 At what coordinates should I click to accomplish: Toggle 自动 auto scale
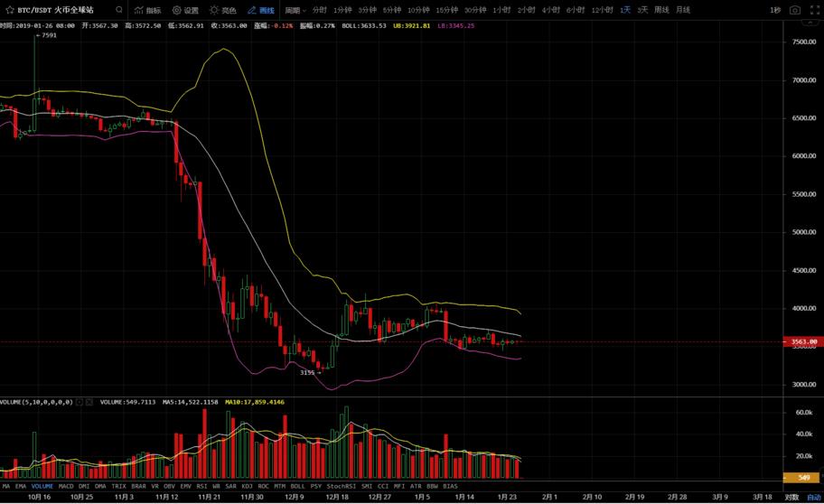(813, 497)
